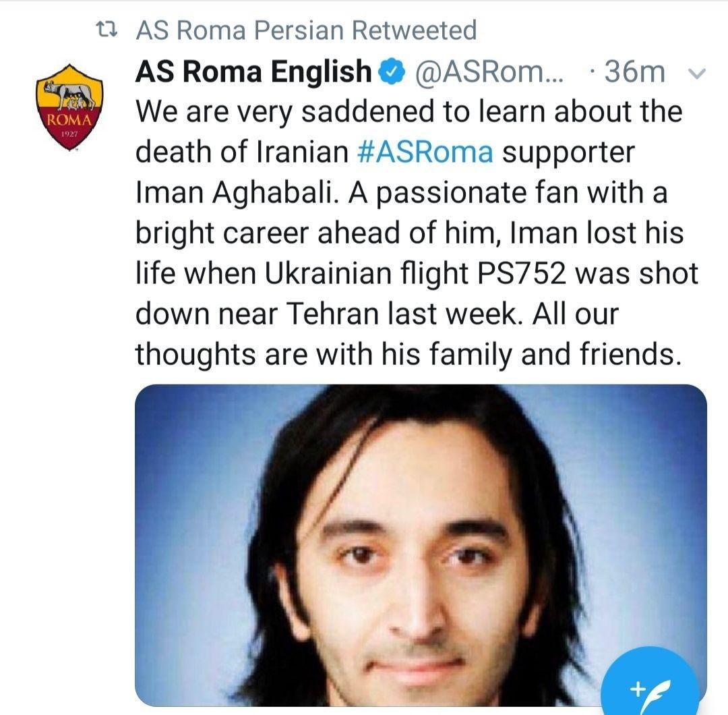
Task: Open the AS Roma Persian Retweeted label
Action: (x=307, y=30)
